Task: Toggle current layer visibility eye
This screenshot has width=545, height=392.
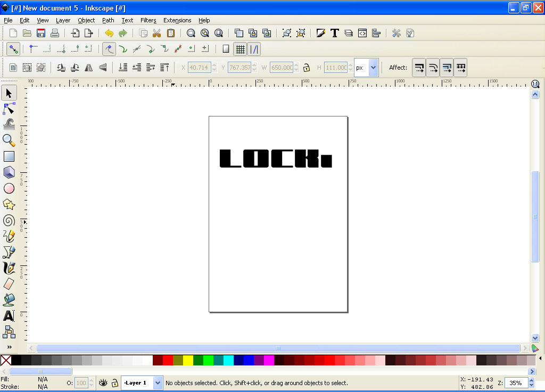Action: click(x=103, y=382)
